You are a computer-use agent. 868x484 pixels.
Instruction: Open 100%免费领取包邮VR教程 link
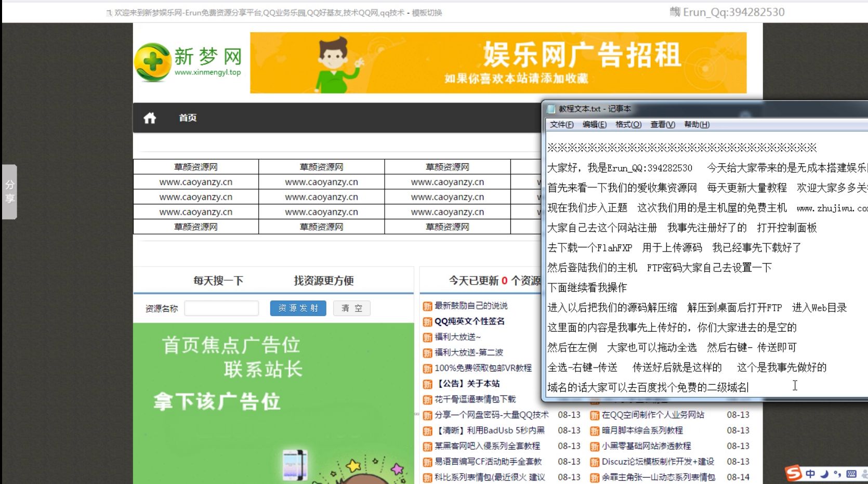tap(483, 368)
